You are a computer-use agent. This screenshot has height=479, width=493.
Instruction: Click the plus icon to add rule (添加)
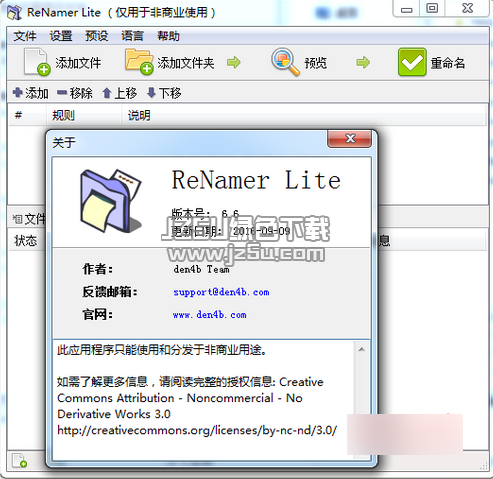pos(18,92)
